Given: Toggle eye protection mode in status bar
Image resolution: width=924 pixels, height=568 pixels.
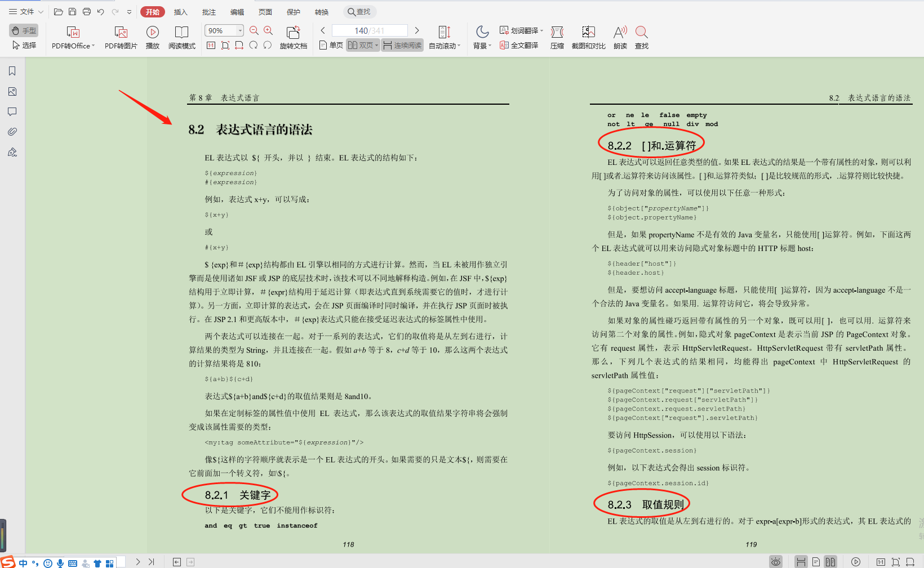Looking at the screenshot, I should coord(776,562).
